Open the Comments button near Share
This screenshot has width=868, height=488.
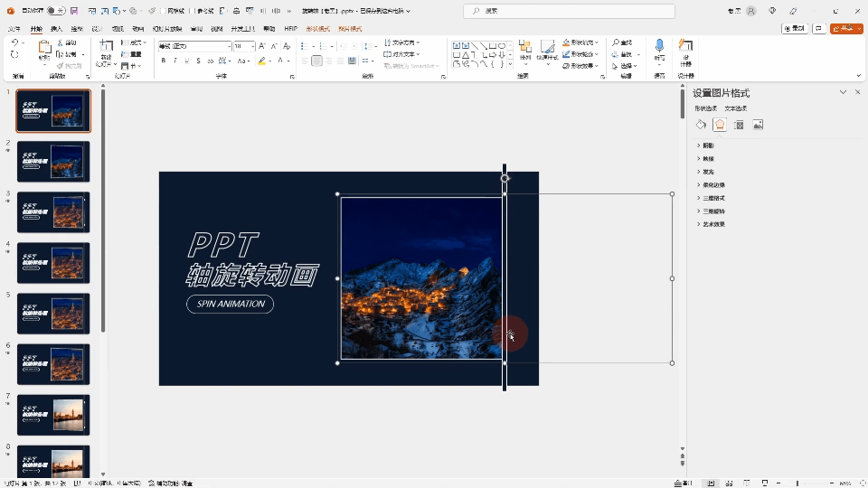[819, 28]
